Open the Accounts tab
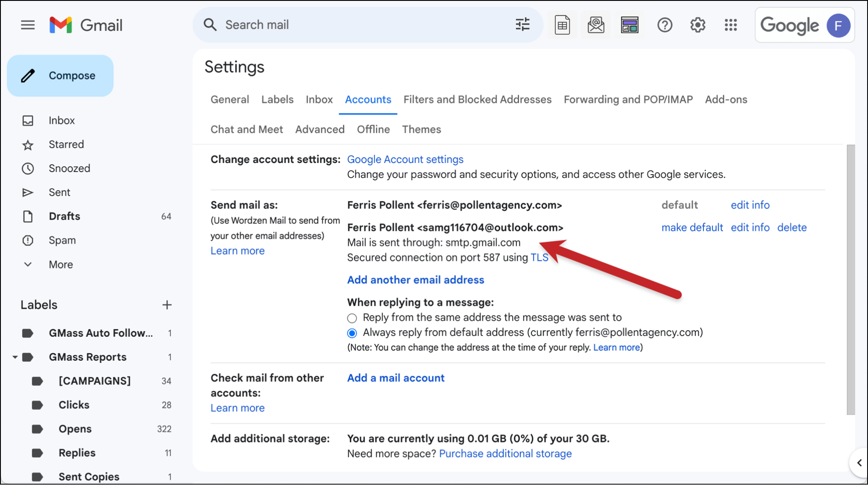The width and height of the screenshot is (868, 485). click(368, 100)
